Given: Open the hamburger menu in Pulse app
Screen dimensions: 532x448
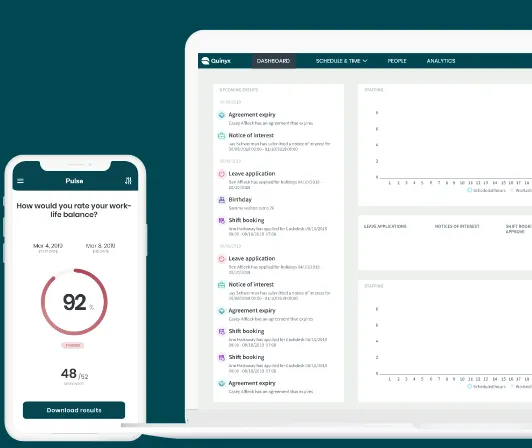Looking at the screenshot, I should pyautogui.click(x=20, y=181).
